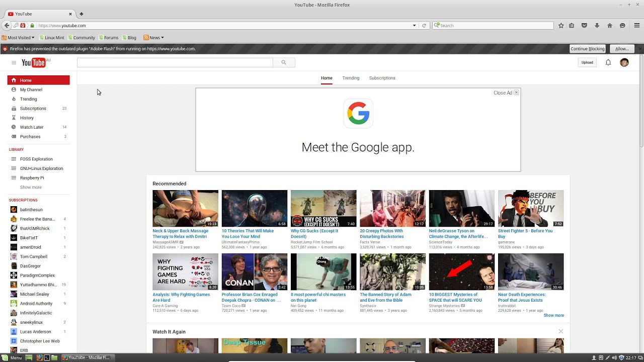The image size is (644, 362).
Task: Open 10 Theories That Will Make title link
Action: [x=248, y=234]
